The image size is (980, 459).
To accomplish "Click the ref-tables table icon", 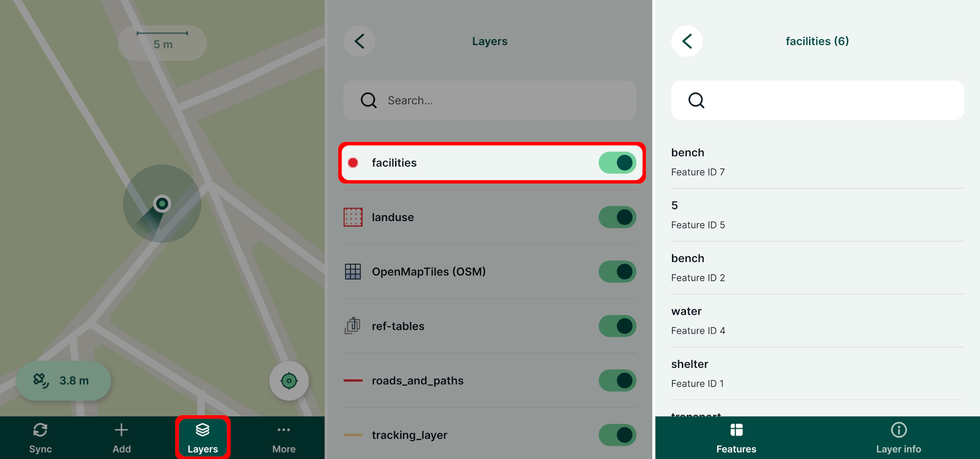I will pos(353,326).
